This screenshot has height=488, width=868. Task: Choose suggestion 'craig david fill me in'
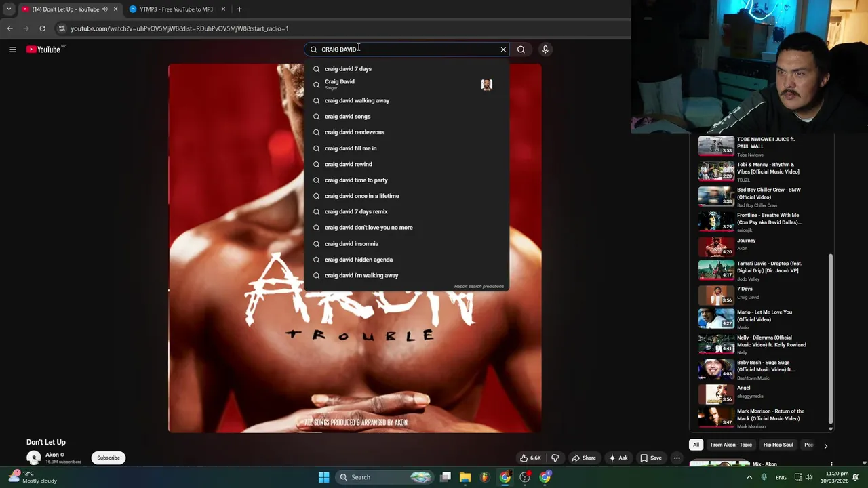point(407,148)
